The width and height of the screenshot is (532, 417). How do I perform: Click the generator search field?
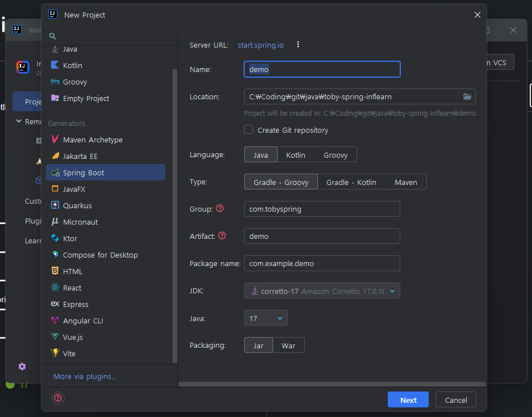coord(110,36)
